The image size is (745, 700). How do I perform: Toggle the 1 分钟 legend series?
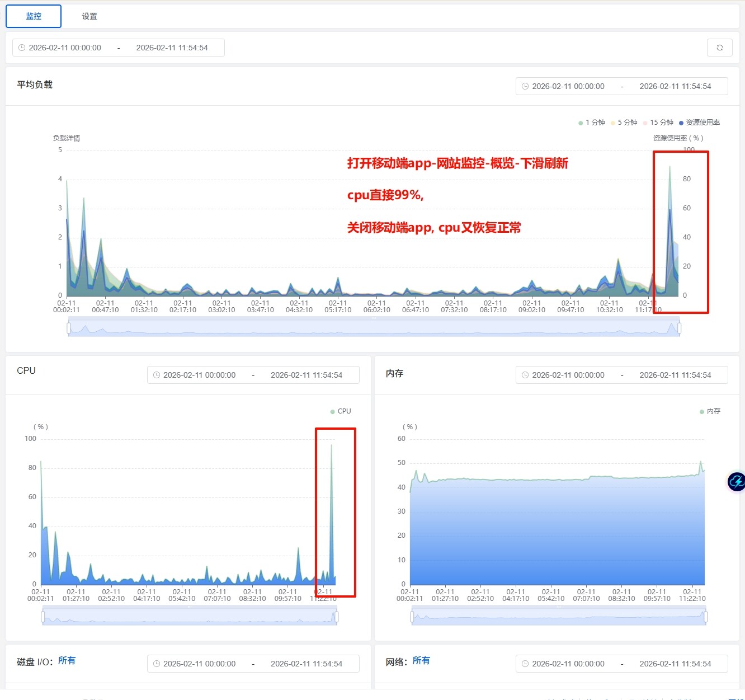coord(592,123)
